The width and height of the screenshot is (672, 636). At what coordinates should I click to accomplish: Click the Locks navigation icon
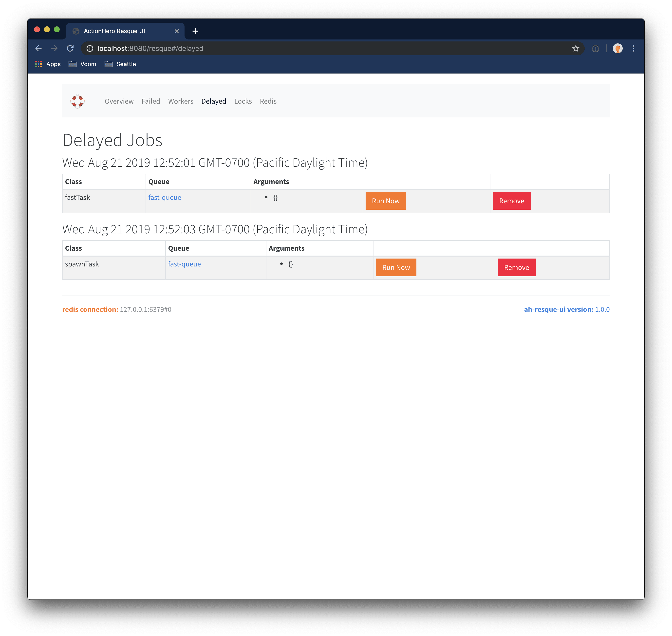242,101
